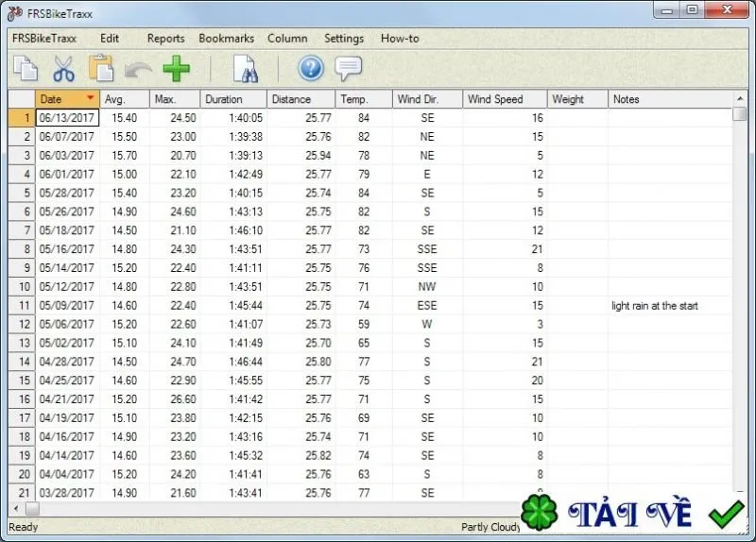Click wind direction cell NW
756x542 pixels.
tap(427, 287)
